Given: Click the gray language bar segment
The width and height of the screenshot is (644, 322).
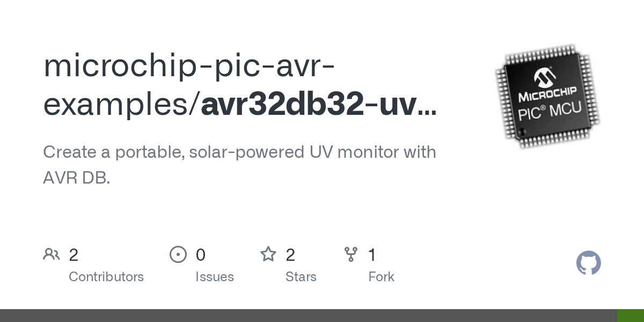Looking at the screenshot, I should (x=309, y=316).
